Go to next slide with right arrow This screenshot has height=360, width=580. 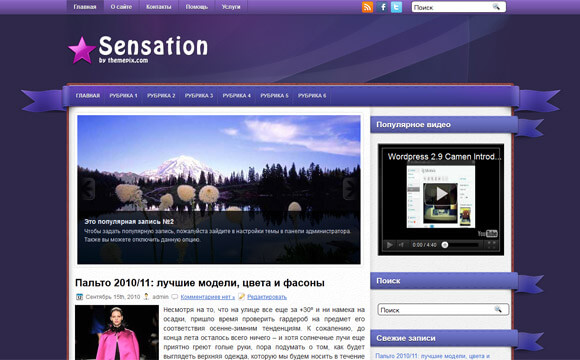tap(349, 189)
